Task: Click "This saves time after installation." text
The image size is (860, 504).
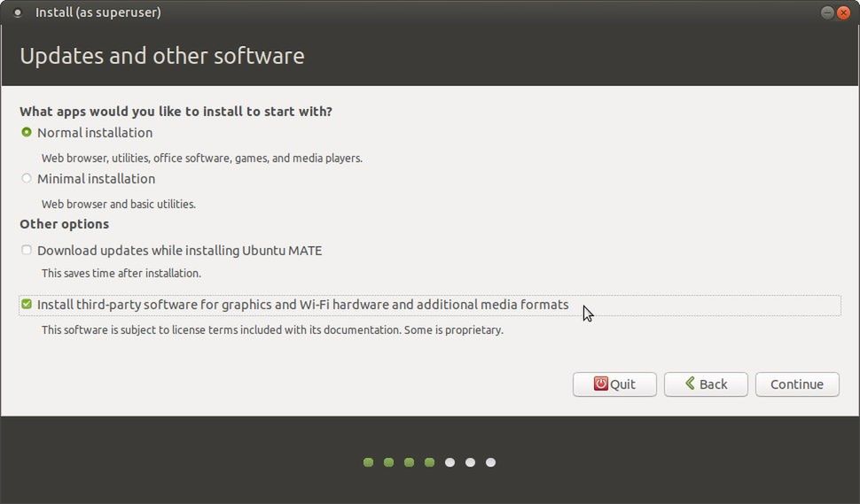Action: [121, 273]
